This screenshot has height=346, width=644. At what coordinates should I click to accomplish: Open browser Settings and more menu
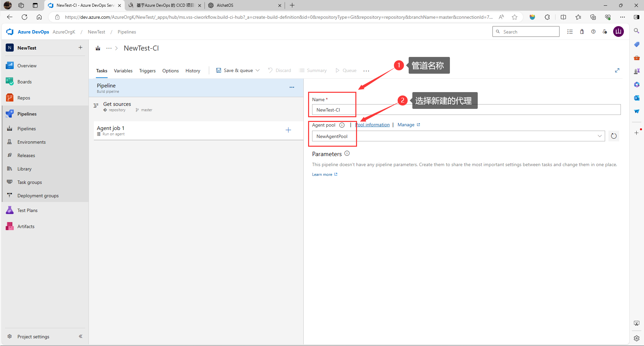623,17
